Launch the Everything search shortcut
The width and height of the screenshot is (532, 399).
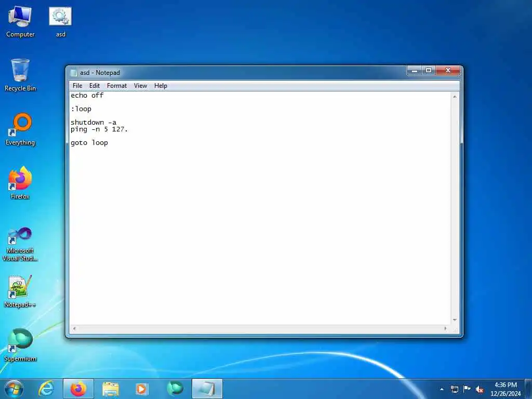pos(20,129)
